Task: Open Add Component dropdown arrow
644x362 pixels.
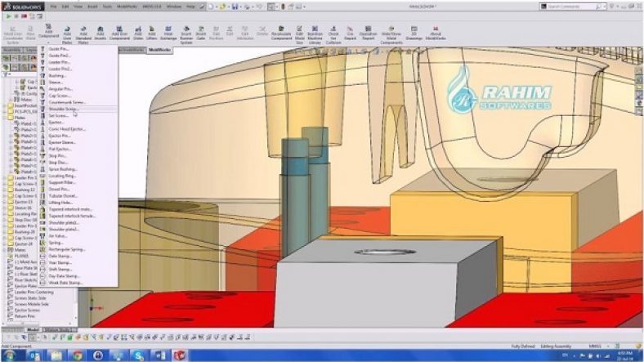Action: tap(48, 42)
